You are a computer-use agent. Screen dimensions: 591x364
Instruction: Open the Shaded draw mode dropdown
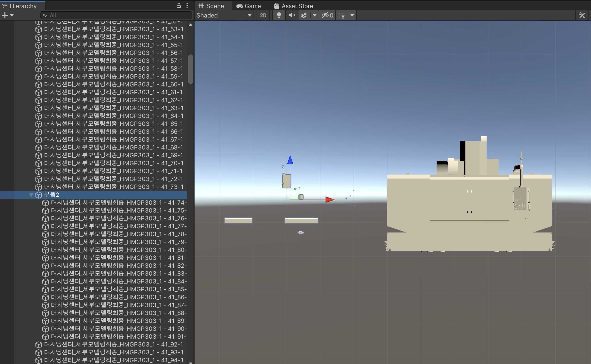(224, 15)
